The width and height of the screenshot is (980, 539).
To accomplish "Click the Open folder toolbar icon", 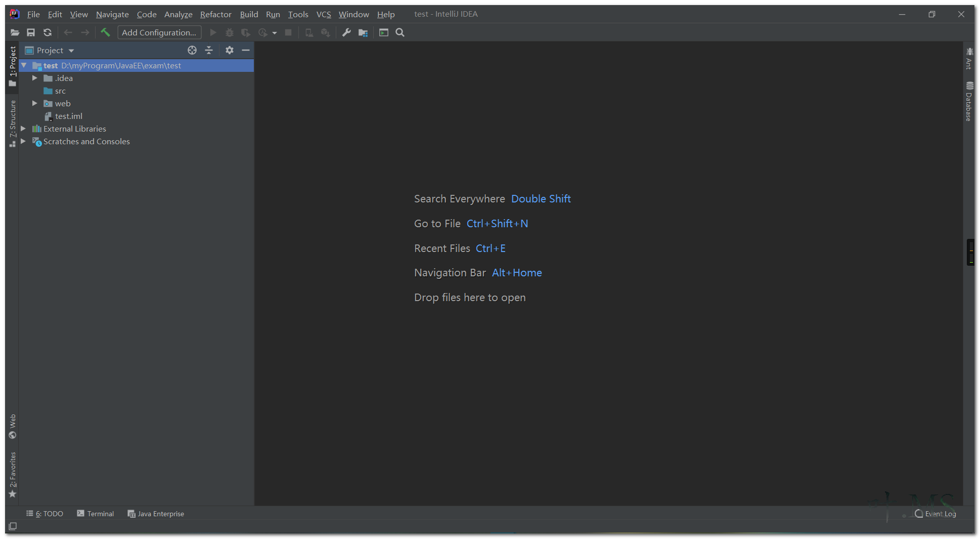I will point(15,32).
